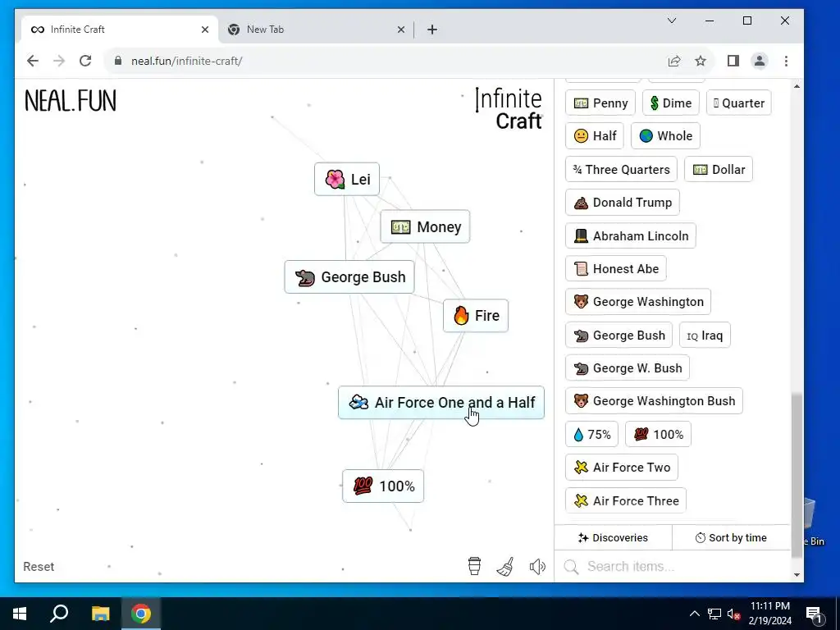Open the tab search chevron
Screen dimensions: 840x630
pyautogui.click(x=672, y=21)
